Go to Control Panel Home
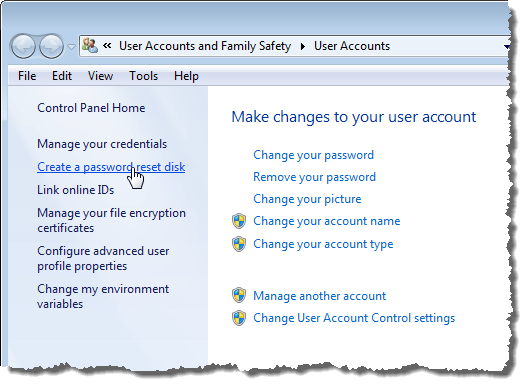The image size is (528, 386). click(91, 108)
